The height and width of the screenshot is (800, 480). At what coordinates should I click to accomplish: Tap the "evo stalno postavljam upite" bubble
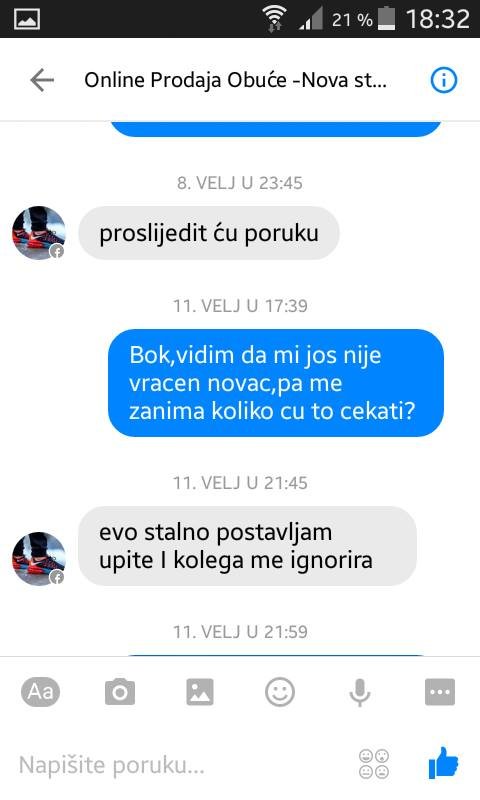[247, 546]
